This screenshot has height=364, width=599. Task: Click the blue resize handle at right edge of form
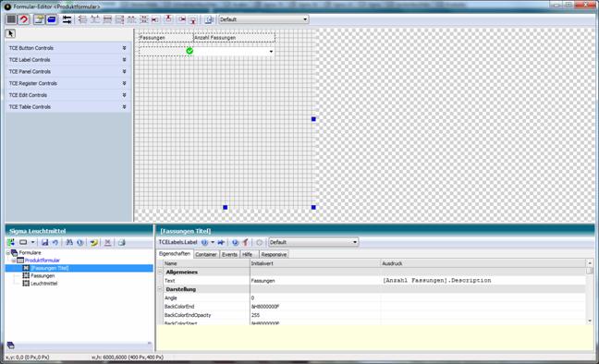click(313, 119)
